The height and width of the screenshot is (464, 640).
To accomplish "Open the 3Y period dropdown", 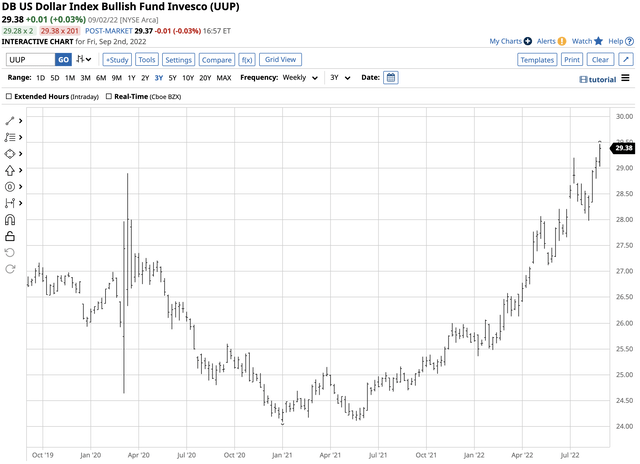I will pyautogui.click(x=340, y=78).
